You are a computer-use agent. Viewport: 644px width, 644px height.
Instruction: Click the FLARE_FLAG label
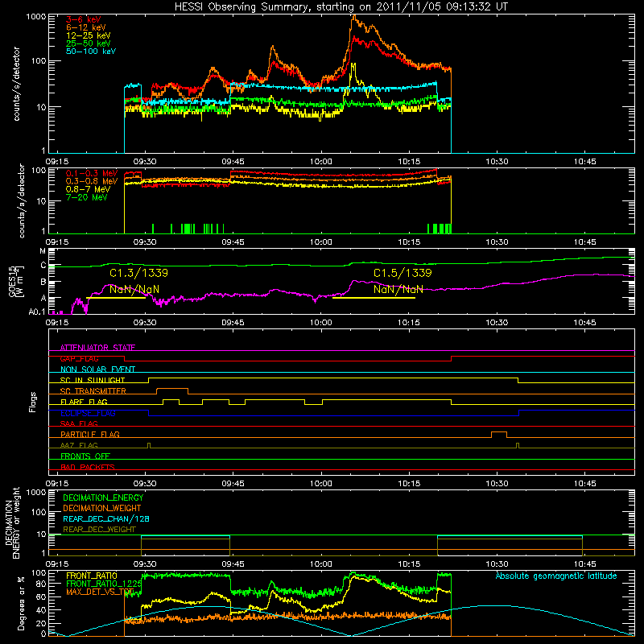coord(84,402)
